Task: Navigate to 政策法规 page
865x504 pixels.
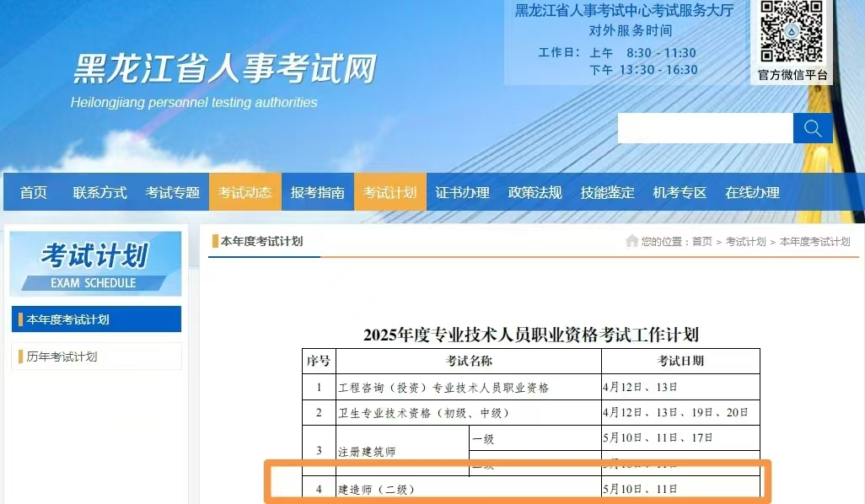Action: pos(535,192)
